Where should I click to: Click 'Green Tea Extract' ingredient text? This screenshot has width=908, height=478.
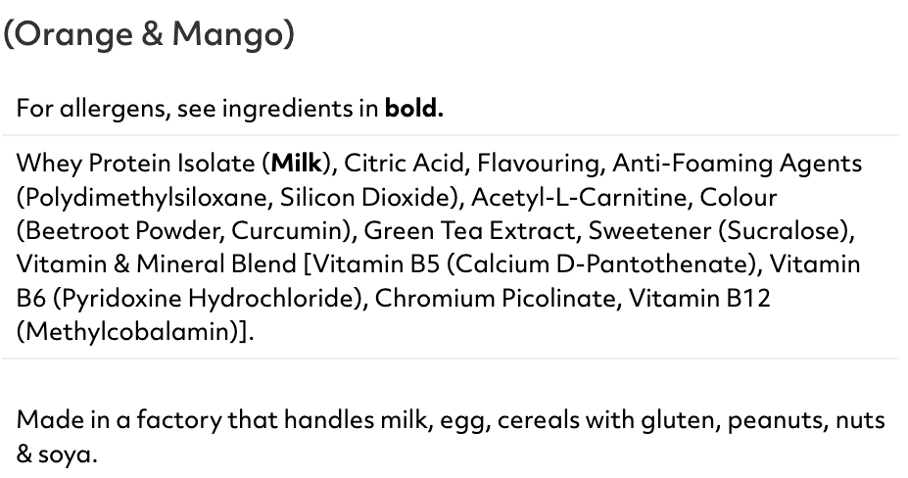click(x=469, y=231)
